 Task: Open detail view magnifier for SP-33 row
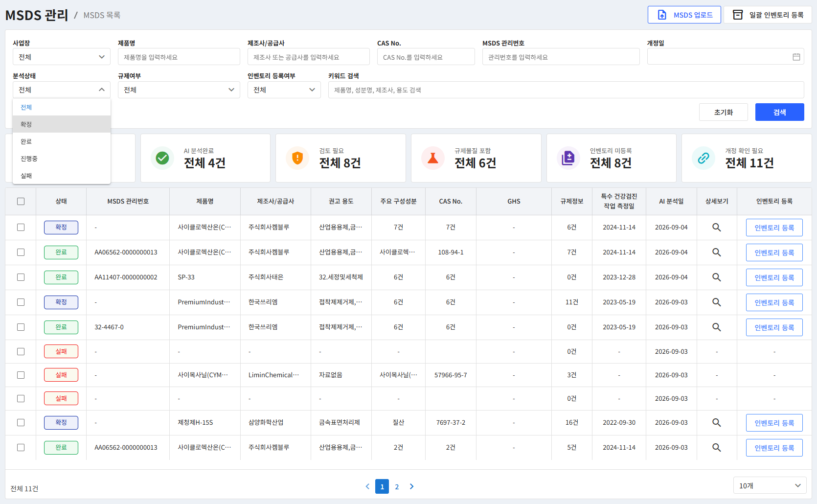(x=717, y=277)
